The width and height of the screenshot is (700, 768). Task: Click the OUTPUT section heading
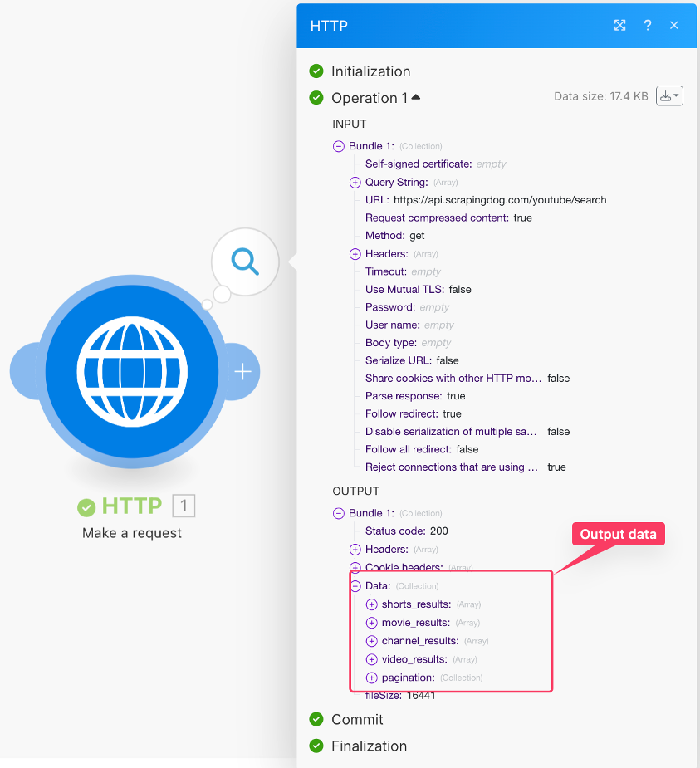pyautogui.click(x=356, y=491)
